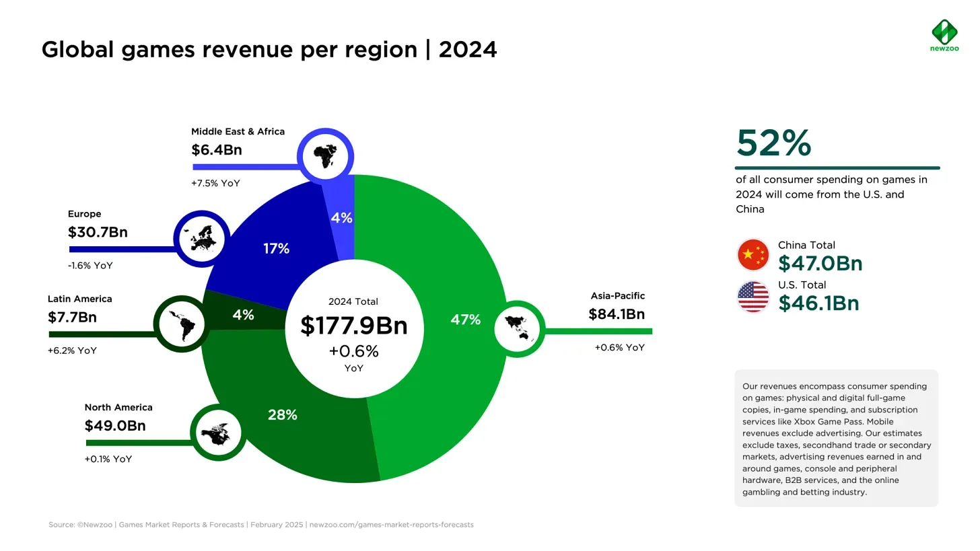The height and width of the screenshot is (551, 980).
Task: Click the teal divider bar under 52%
Action: 837,167
